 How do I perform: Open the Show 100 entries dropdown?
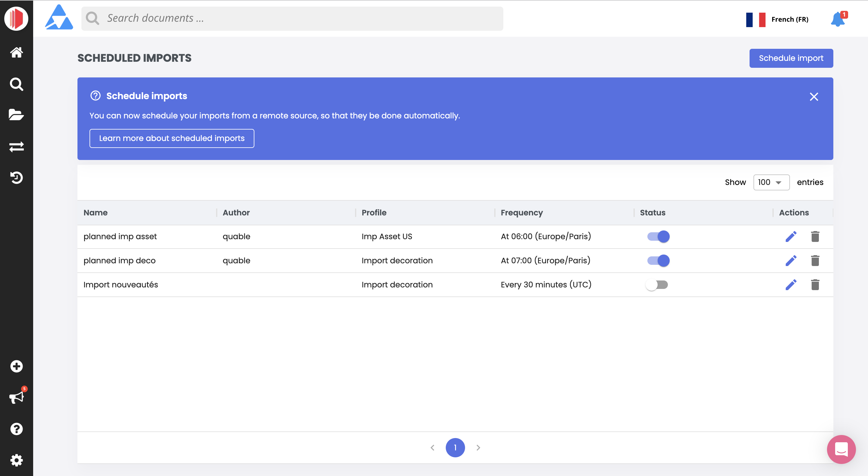[x=771, y=182]
